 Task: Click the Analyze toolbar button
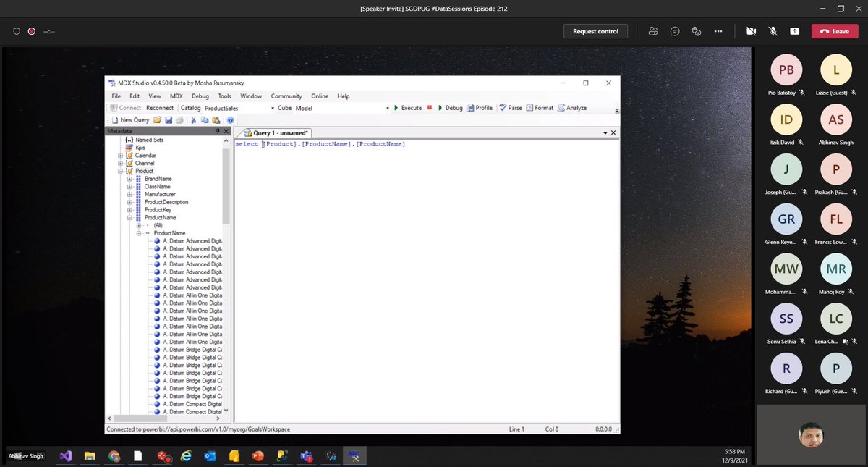coord(571,107)
